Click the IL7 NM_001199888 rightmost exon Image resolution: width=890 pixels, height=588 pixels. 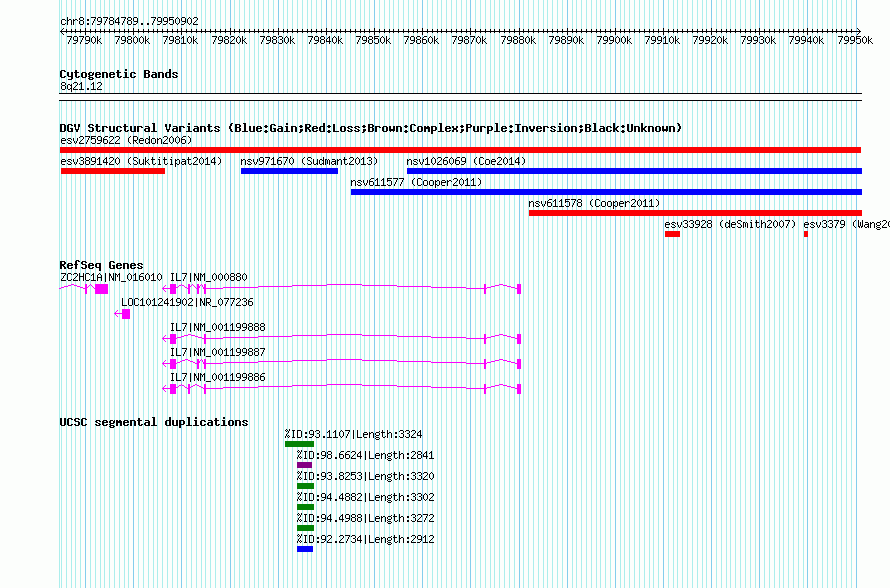pyautogui.click(x=519, y=339)
